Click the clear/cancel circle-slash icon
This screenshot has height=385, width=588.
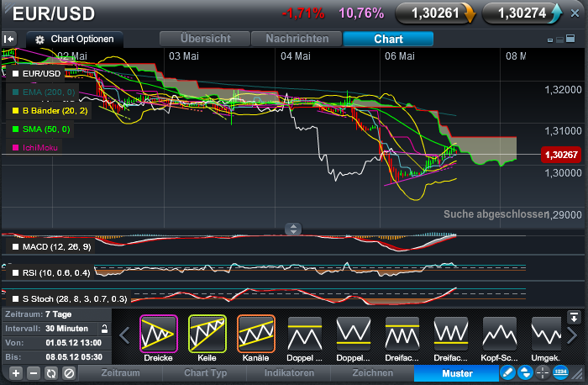[x=69, y=373]
